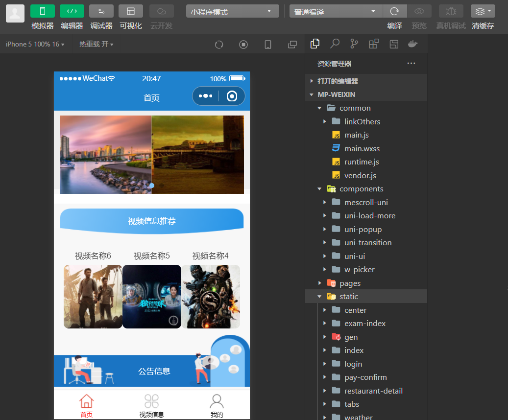Open resource manager more options
508x420 pixels.
pyautogui.click(x=411, y=63)
